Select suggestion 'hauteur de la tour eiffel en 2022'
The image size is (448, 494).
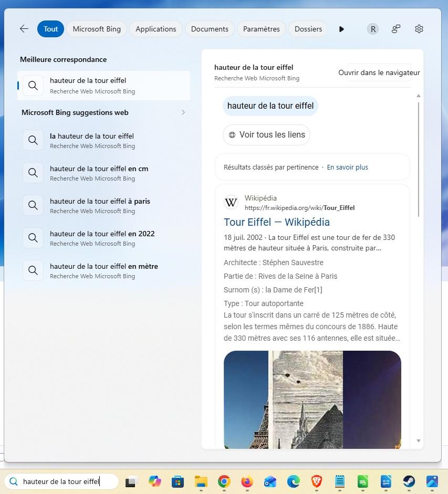click(x=103, y=238)
